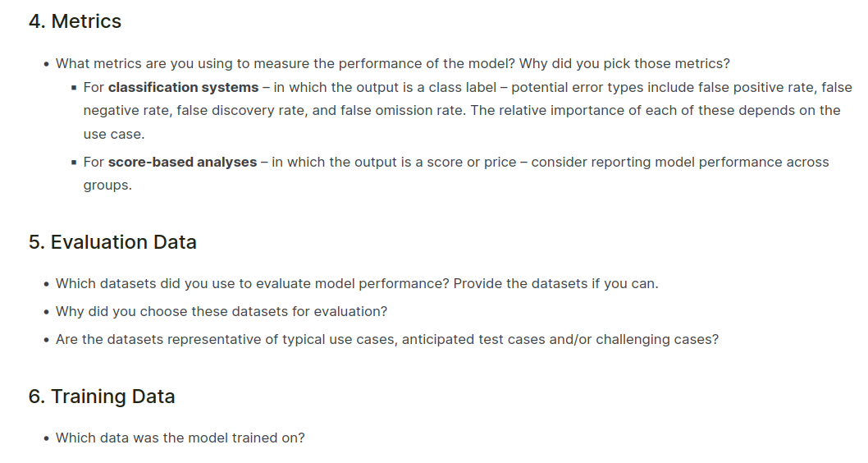Click the "5. Evaluation Data" heading
Viewport: 868px width, 463px height.
(x=112, y=242)
